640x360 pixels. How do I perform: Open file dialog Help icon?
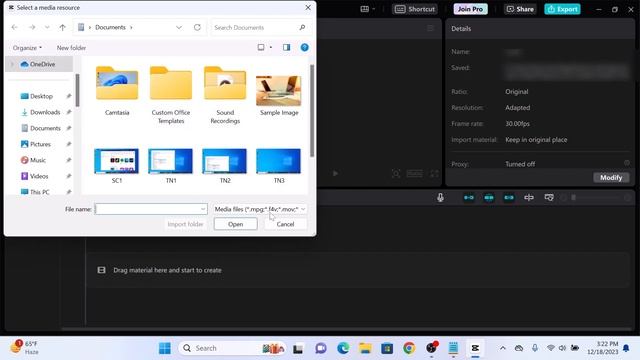point(304,47)
